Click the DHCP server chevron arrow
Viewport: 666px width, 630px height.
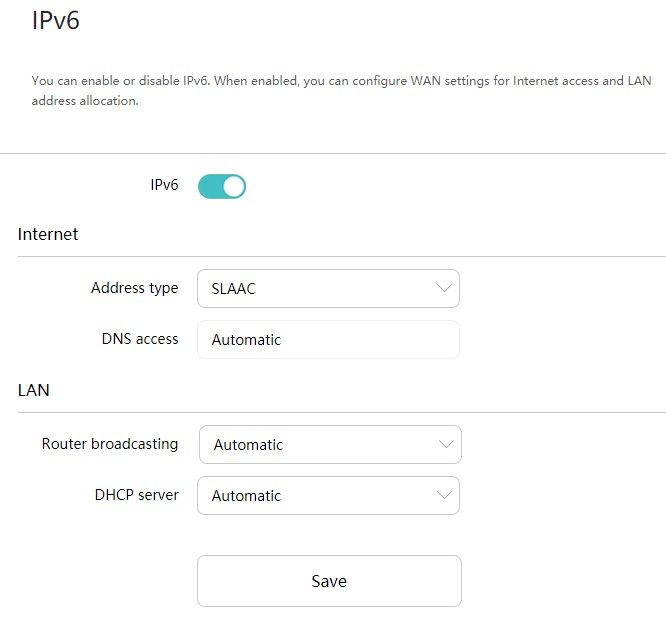point(445,496)
